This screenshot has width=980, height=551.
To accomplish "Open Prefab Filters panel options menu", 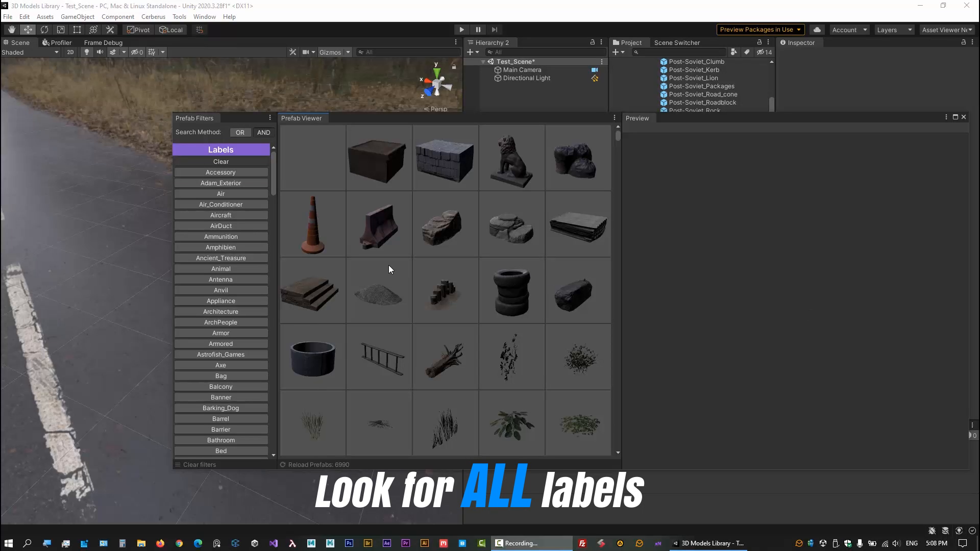I will point(270,118).
